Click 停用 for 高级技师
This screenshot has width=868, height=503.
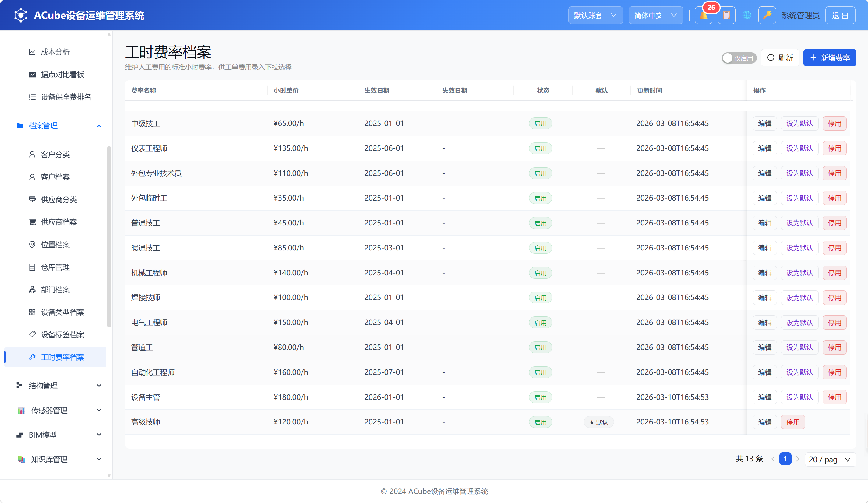[792, 422]
